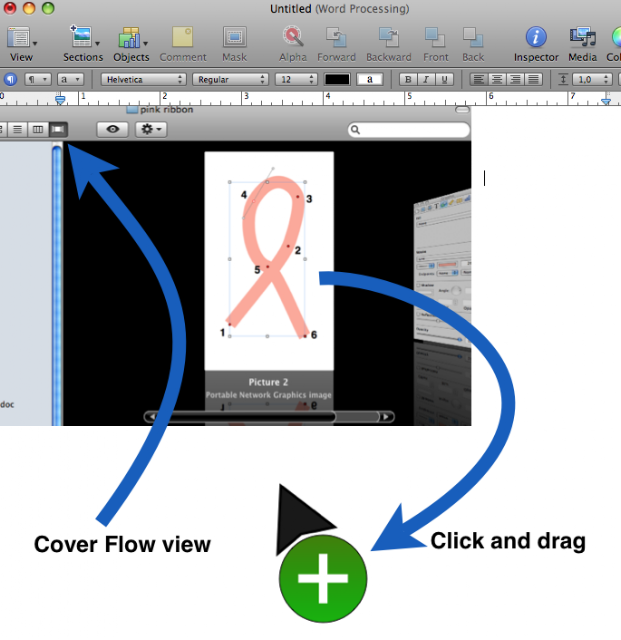The image size is (621, 640).
Task: Open the black text color swatch
Action: click(337, 79)
